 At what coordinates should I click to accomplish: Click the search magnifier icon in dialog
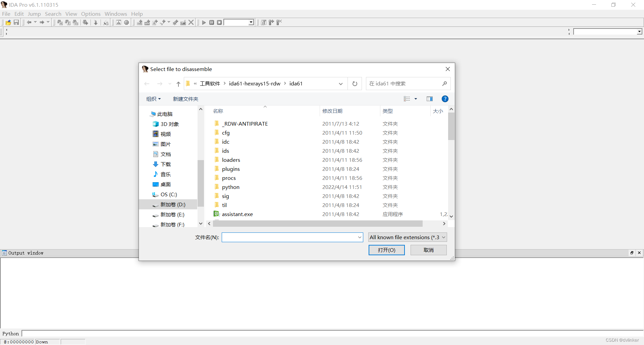(444, 84)
